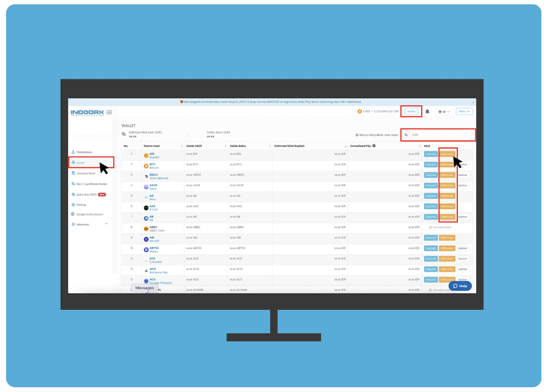Open the ID language dropdown
The width and height of the screenshot is (546, 392).
coord(444,111)
